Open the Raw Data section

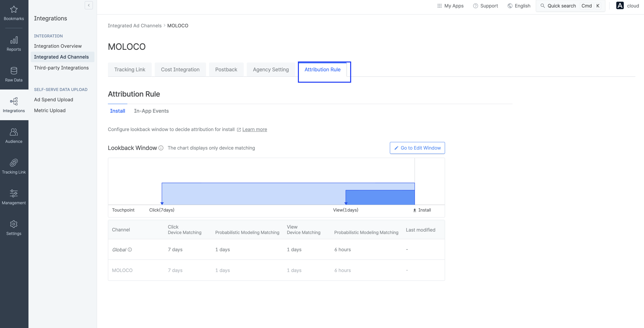click(14, 75)
